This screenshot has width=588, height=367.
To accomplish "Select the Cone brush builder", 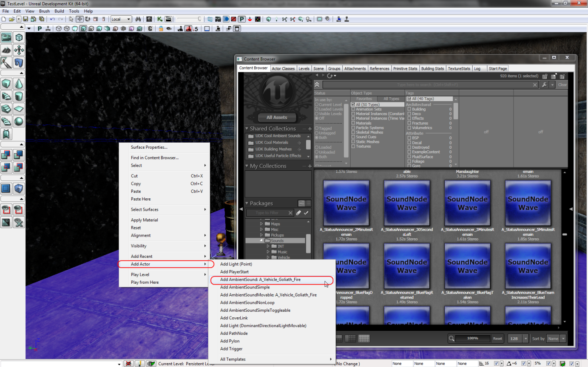I will pos(19,83).
